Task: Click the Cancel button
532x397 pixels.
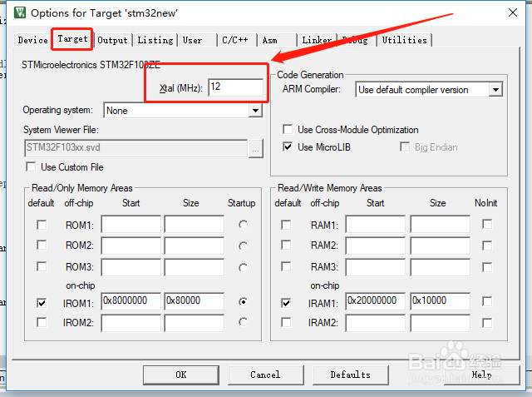Action: point(265,375)
